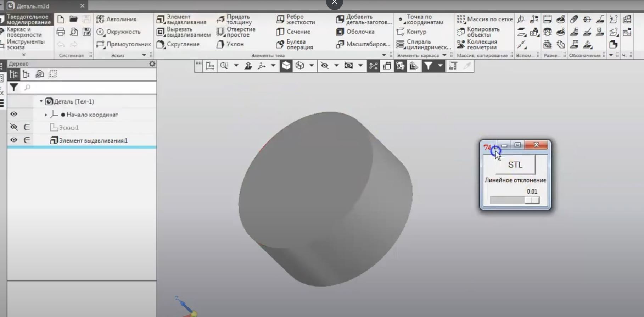Viewport: 644px width, 317px height.
Task: Toggle the tree filter funnel icon
Action: coord(13,88)
